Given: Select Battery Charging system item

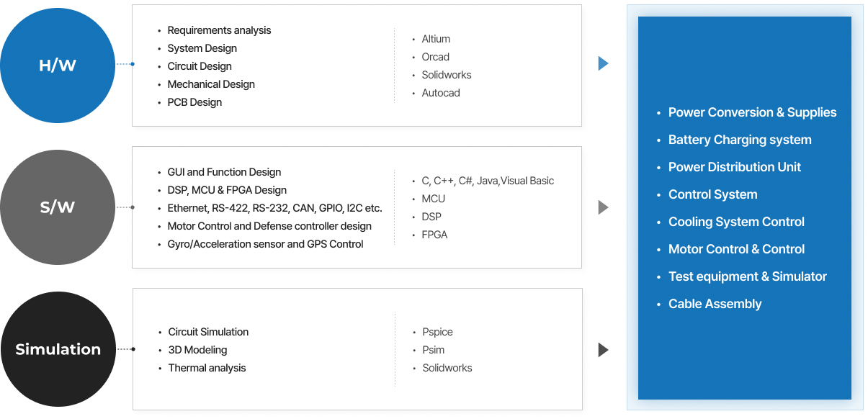Looking at the screenshot, I should click(x=740, y=140).
